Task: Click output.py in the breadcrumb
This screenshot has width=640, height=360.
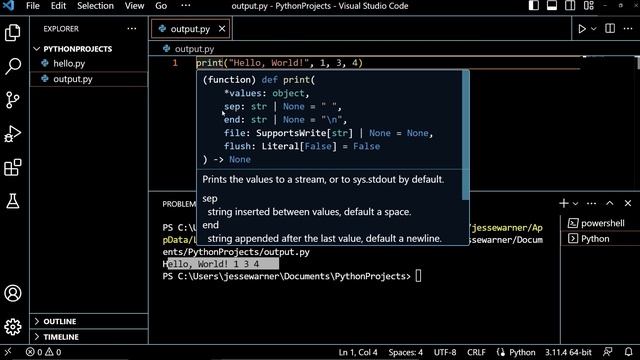Action: [194, 49]
